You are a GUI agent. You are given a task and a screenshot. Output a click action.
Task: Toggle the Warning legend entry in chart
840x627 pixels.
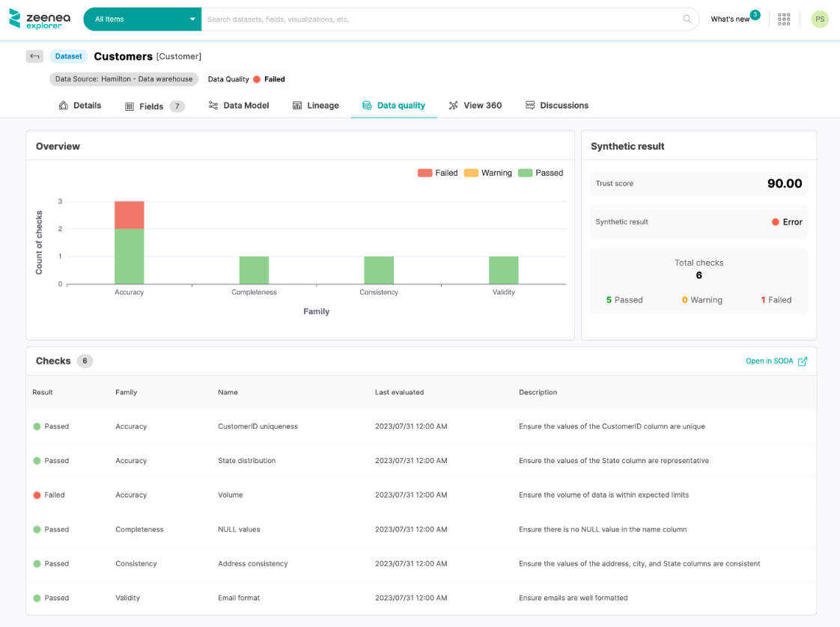(x=488, y=173)
